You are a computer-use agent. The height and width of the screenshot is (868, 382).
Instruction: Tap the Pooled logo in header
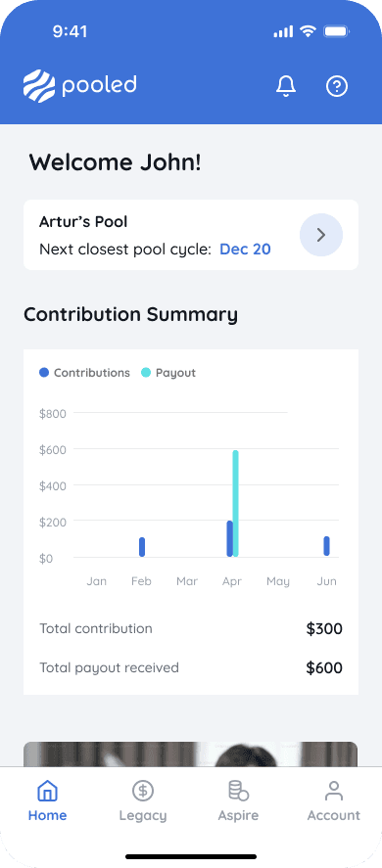80,86
